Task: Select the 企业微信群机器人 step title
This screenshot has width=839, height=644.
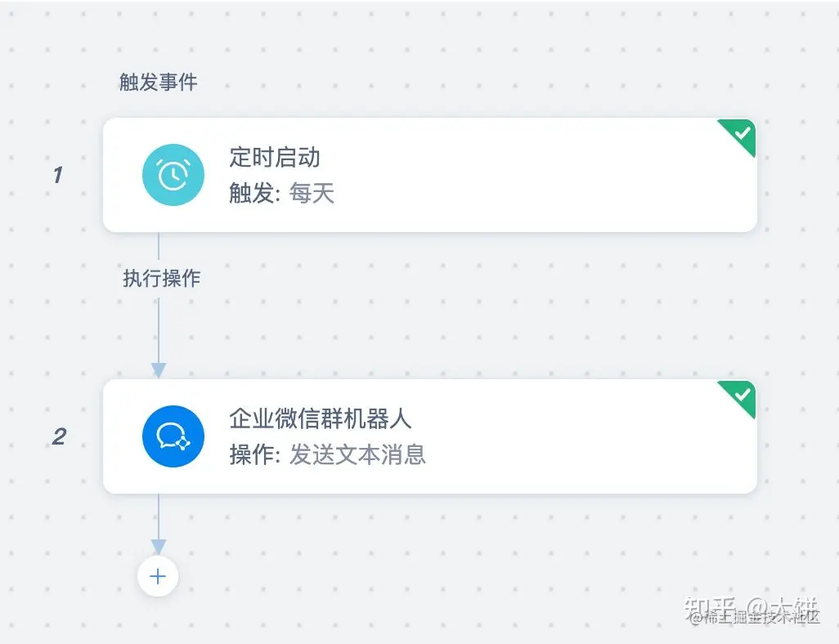Action: click(321, 418)
